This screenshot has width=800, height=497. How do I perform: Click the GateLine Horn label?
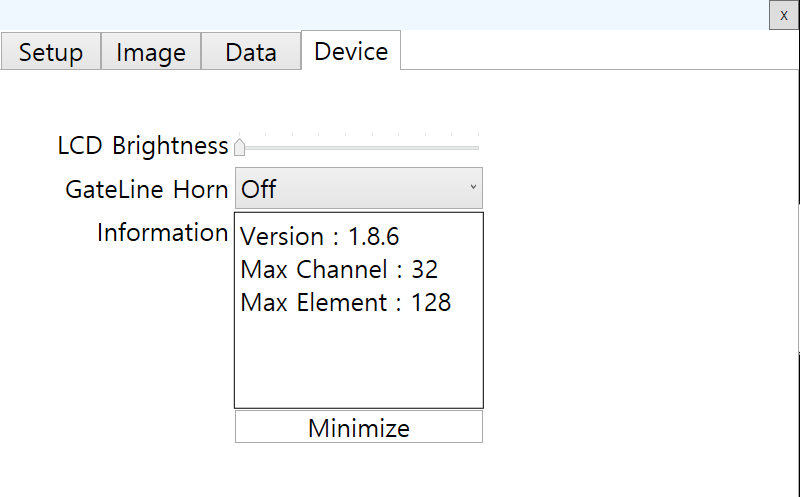[146, 189]
